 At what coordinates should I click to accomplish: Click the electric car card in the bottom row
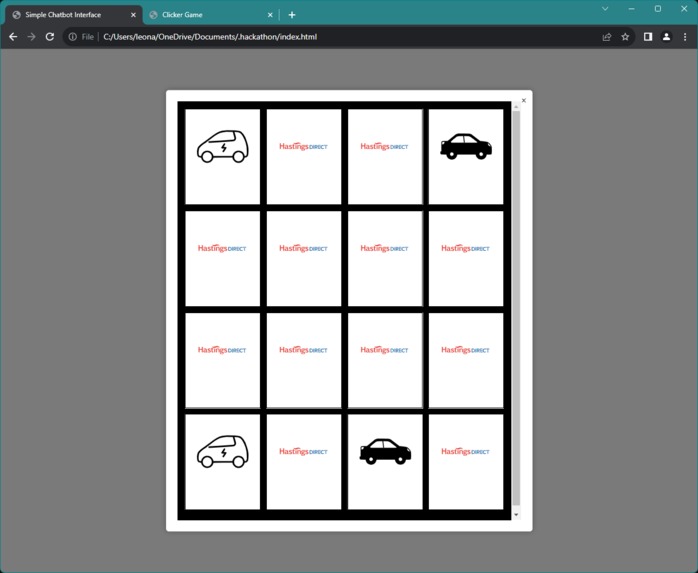pyautogui.click(x=223, y=462)
